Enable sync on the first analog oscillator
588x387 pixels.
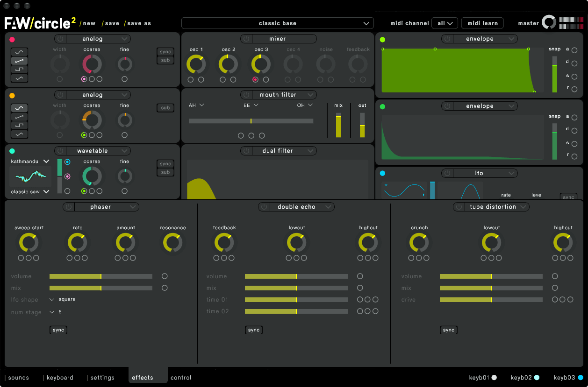click(165, 52)
